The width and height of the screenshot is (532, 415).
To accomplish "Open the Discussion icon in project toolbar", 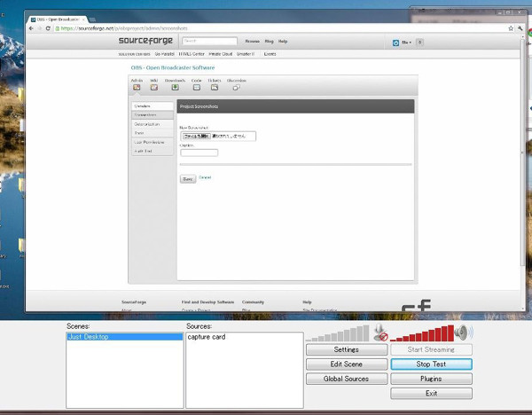I will 237,88.
